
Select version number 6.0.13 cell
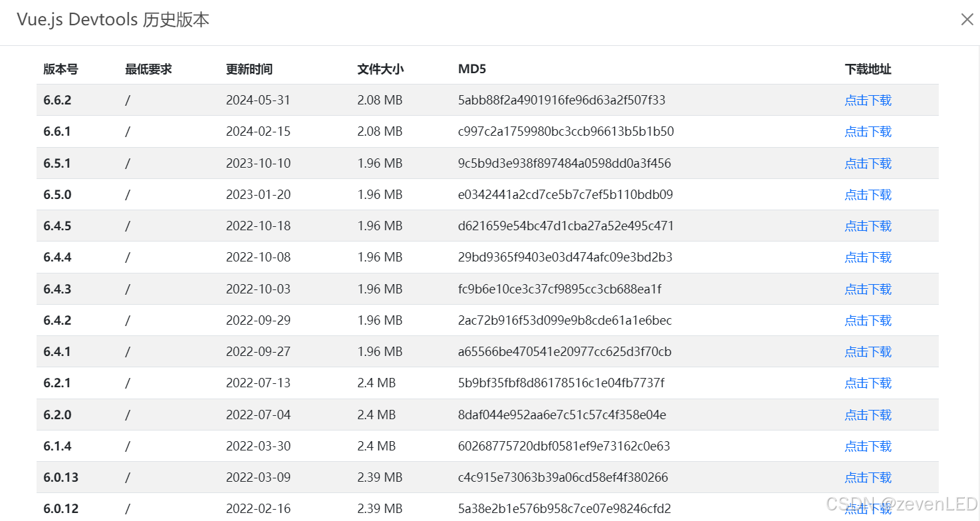pos(61,478)
